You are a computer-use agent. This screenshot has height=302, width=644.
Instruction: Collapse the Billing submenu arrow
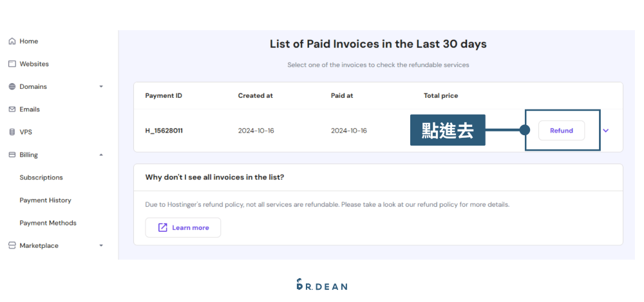(101, 155)
